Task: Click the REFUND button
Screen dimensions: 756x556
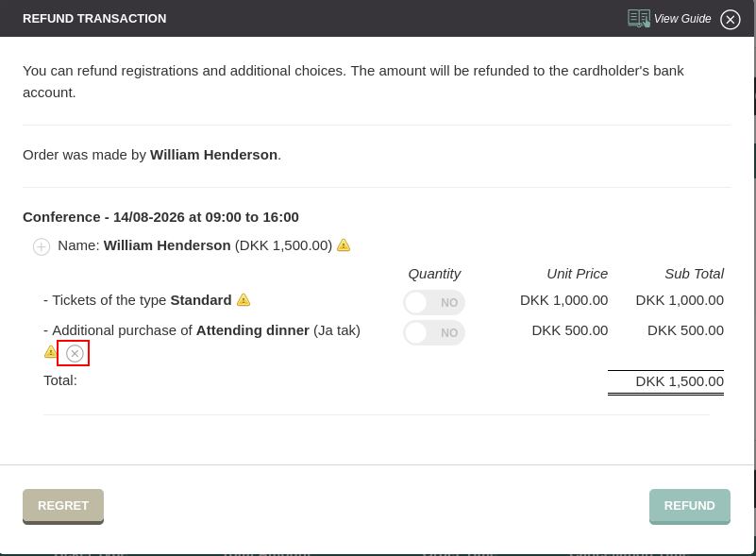Action: pos(690,506)
